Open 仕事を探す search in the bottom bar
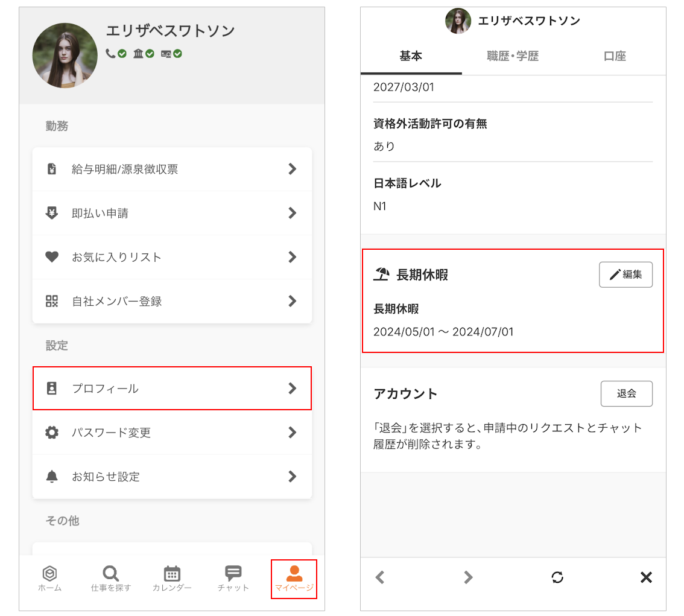Image resolution: width=684 pixels, height=616 pixels. tap(111, 579)
